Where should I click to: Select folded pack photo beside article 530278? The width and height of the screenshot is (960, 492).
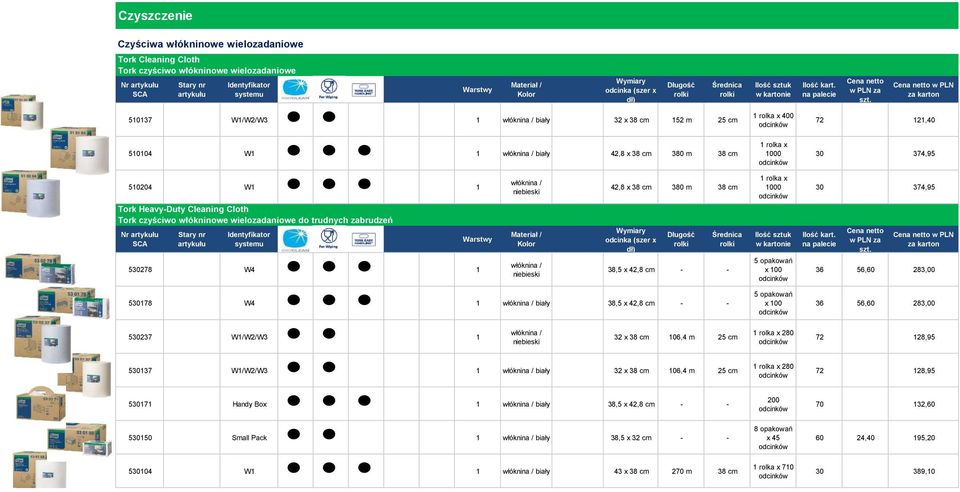(x=40, y=268)
